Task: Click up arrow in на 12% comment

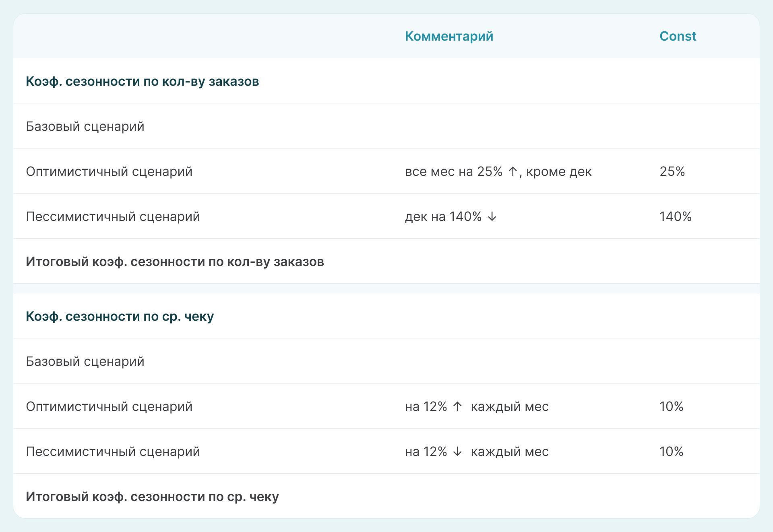Action: click(x=457, y=406)
